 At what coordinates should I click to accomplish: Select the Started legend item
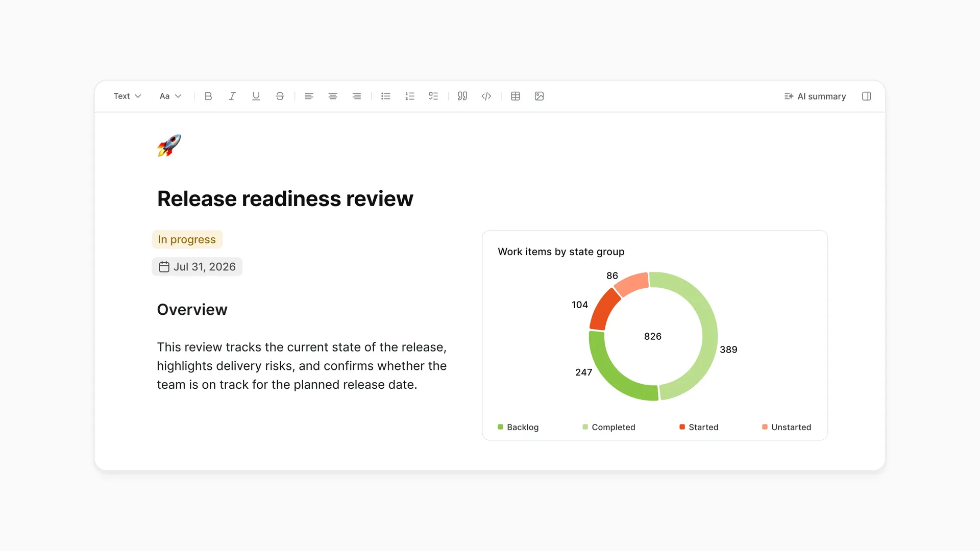tap(699, 427)
